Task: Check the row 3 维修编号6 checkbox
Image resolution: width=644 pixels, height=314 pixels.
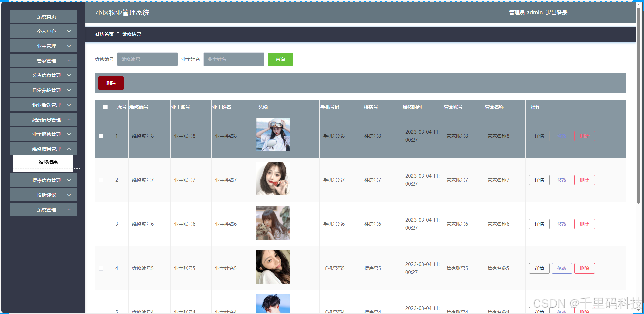Action: pyautogui.click(x=101, y=224)
